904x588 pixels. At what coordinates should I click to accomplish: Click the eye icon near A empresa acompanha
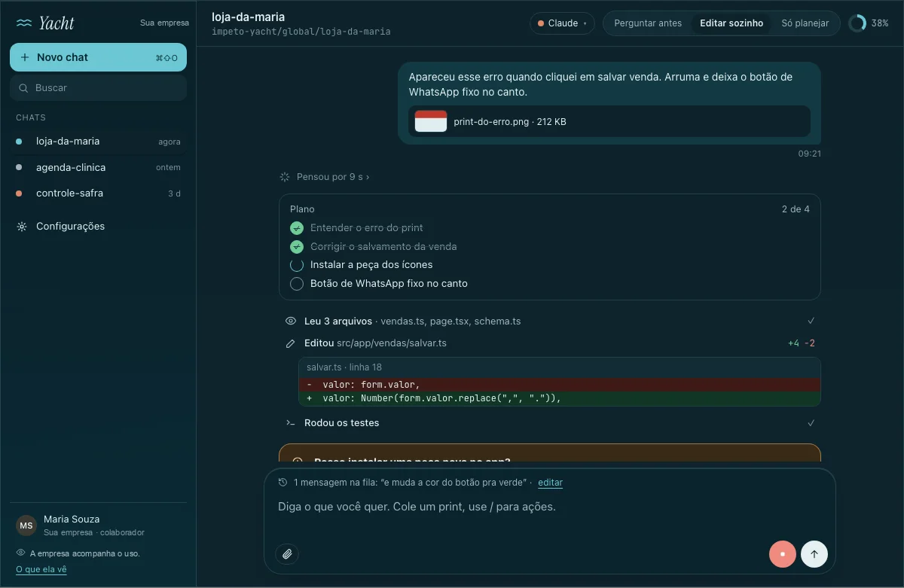click(x=20, y=553)
